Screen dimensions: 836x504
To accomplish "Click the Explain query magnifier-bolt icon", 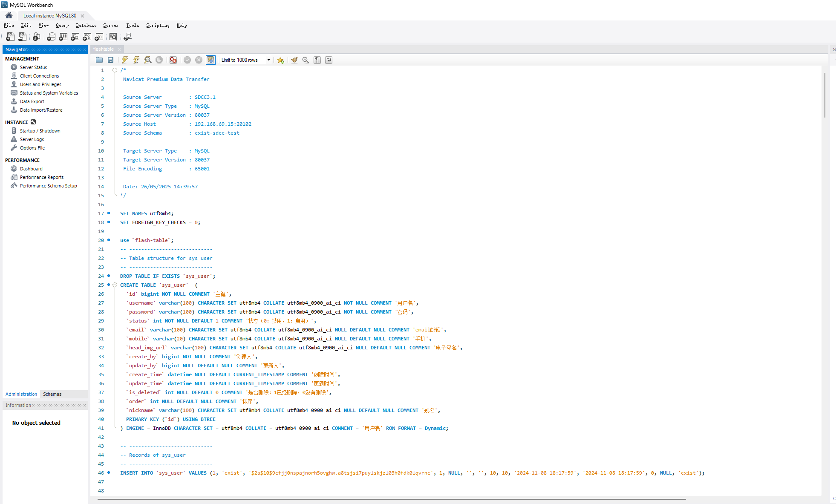I will click(147, 60).
